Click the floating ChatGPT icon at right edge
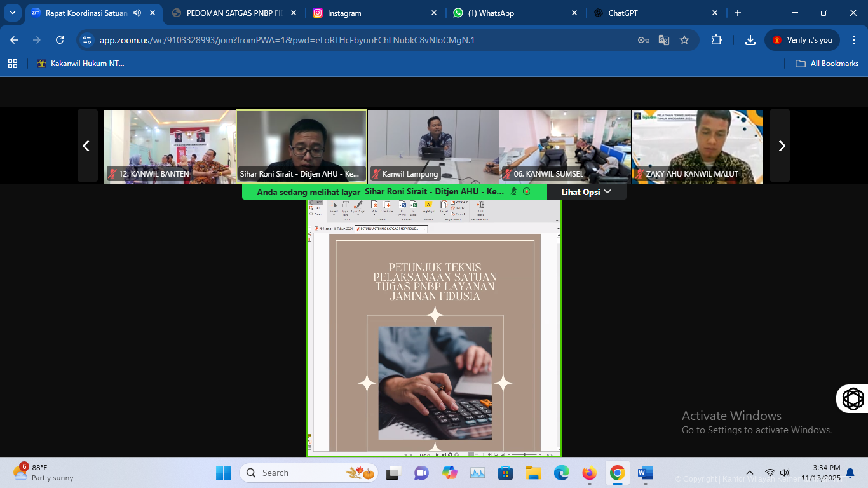Viewport: 868px width, 488px height. (853, 398)
